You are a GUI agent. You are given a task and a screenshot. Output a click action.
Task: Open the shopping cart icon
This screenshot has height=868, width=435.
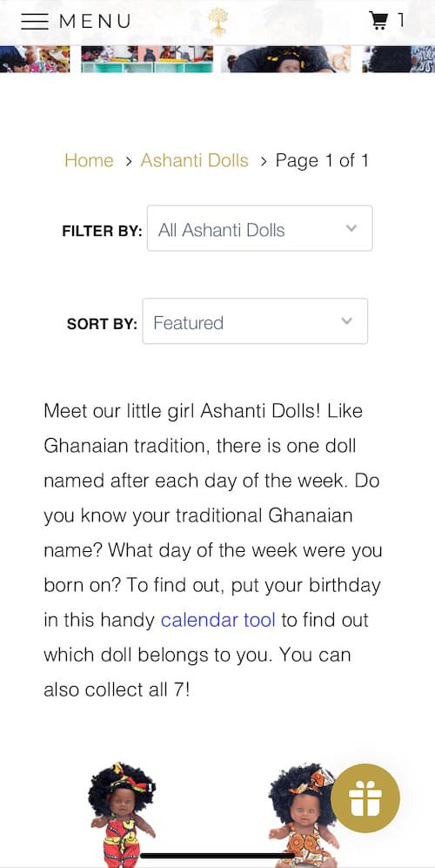click(x=378, y=21)
